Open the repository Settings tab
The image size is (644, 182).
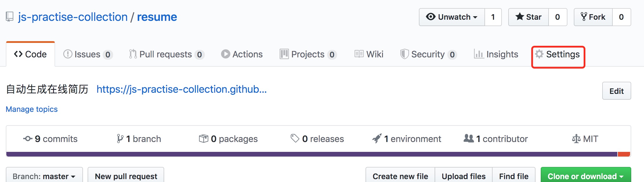click(x=558, y=54)
